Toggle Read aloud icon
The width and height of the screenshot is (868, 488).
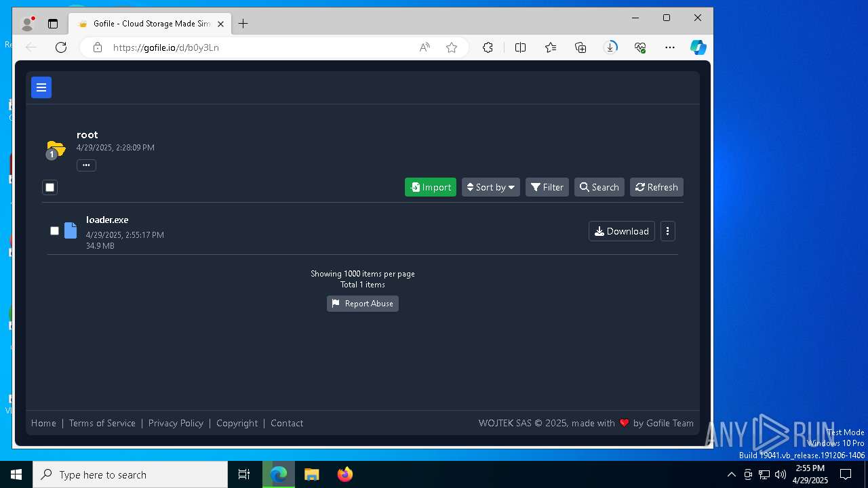click(x=425, y=47)
